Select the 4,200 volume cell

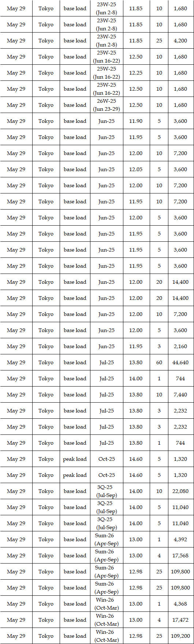[180, 41]
